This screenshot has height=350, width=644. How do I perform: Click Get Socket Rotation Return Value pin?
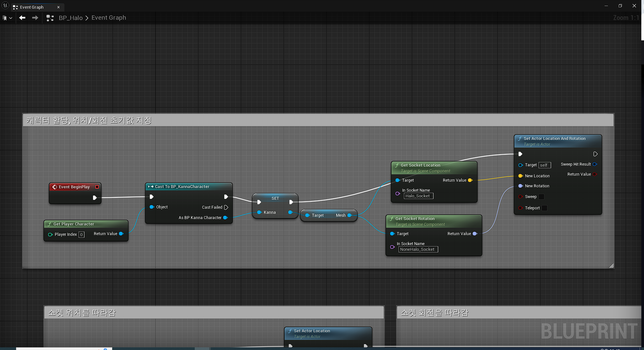click(475, 234)
